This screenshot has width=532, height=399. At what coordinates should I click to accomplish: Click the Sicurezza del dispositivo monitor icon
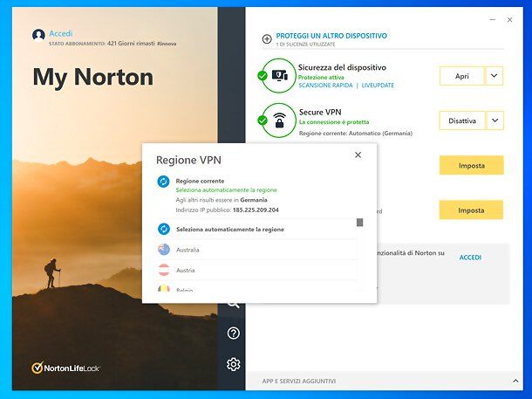click(280, 75)
